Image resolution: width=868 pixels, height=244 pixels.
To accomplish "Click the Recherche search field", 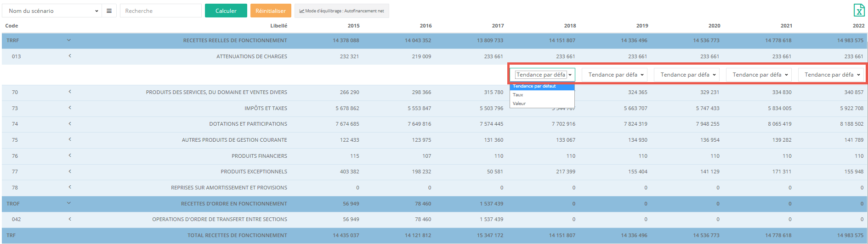I will [x=160, y=11].
